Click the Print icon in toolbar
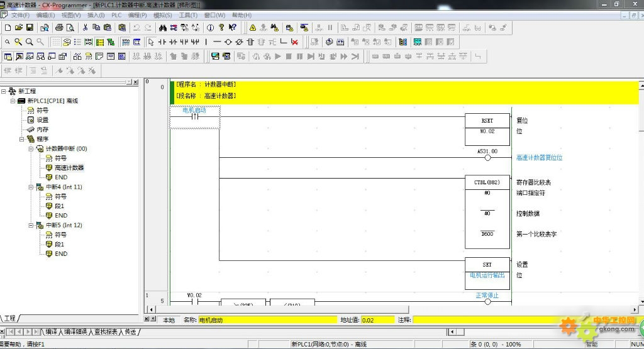 click(x=59, y=28)
